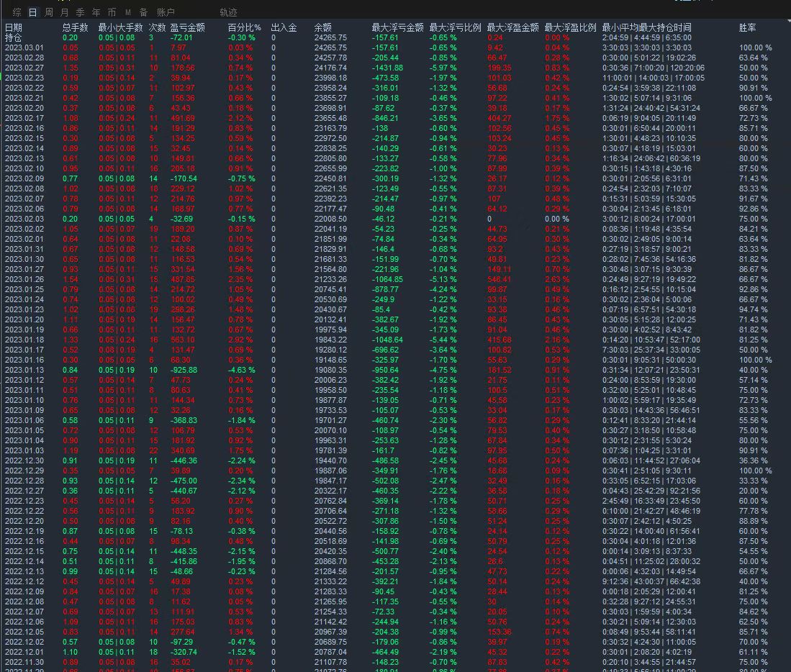
Task: Open the 币 currency tab
Action: [x=112, y=12]
